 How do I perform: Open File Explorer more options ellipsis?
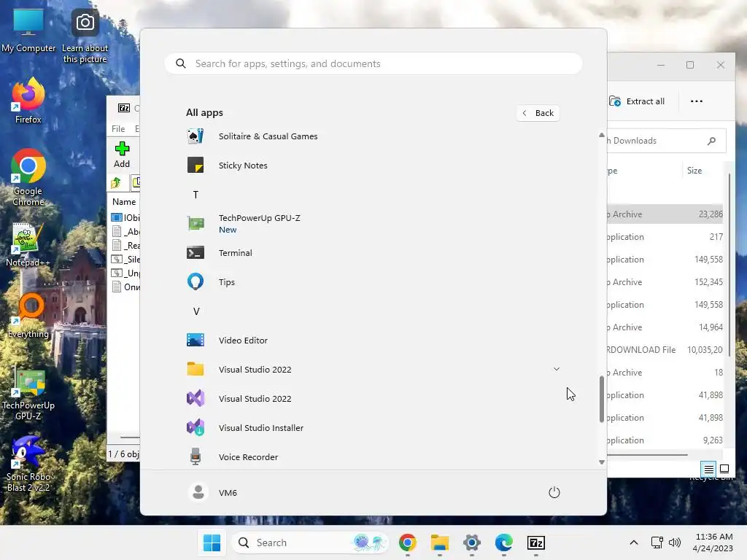pos(697,101)
